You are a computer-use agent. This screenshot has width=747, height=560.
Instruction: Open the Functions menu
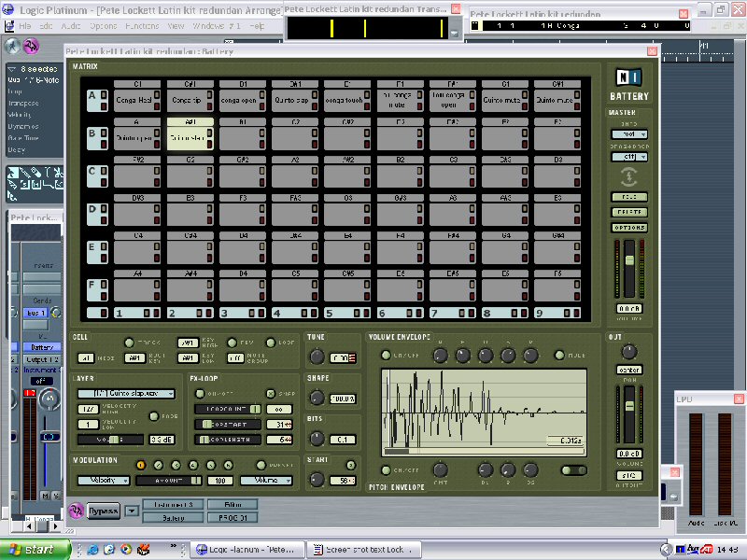[142, 26]
